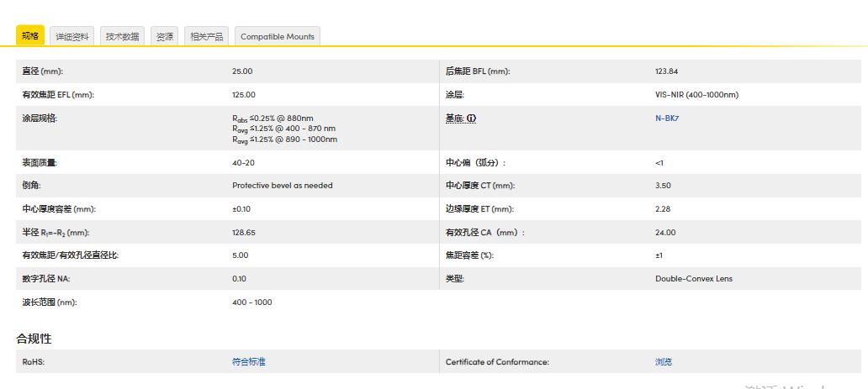Click the Protective bevel as needed text
868x389 pixels.
click(282, 186)
